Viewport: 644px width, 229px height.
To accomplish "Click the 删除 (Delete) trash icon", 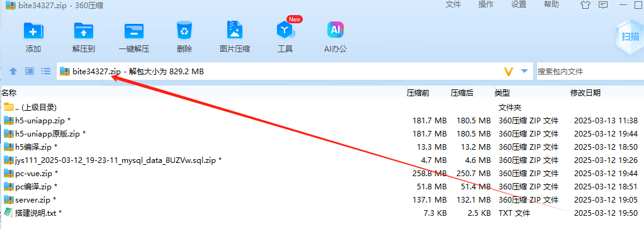I will 184,31.
